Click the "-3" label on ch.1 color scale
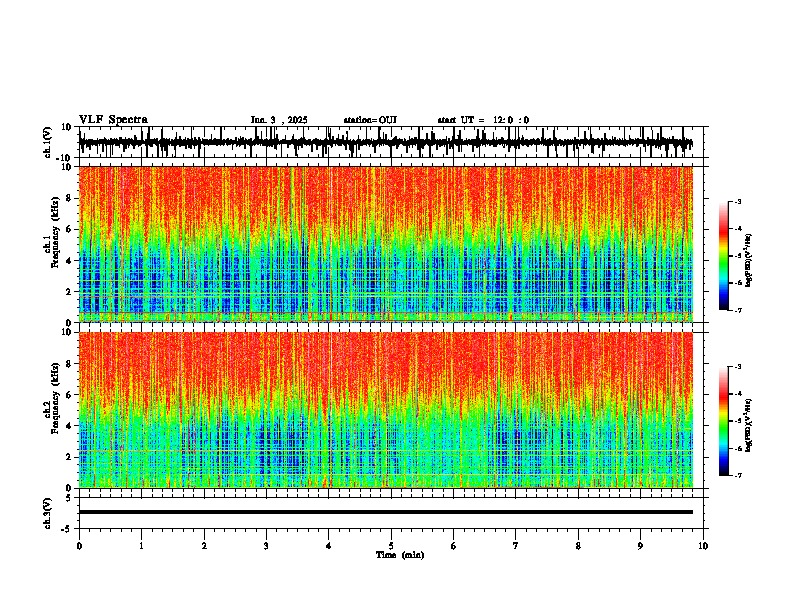 click(x=738, y=201)
